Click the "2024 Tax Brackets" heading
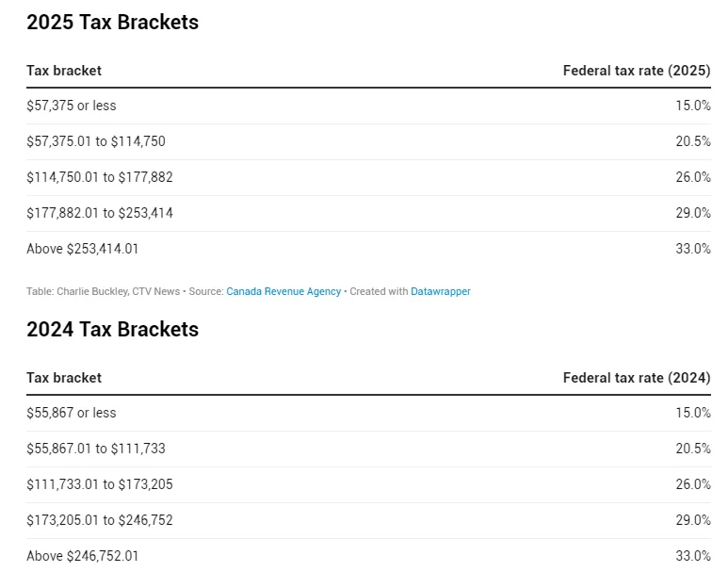This screenshot has width=728, height=572. pyautogui.click(x=112, y=330)
